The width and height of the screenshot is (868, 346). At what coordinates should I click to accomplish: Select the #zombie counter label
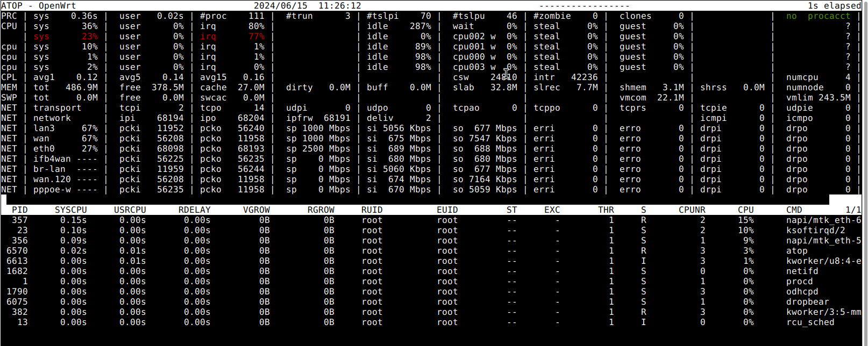552,16
